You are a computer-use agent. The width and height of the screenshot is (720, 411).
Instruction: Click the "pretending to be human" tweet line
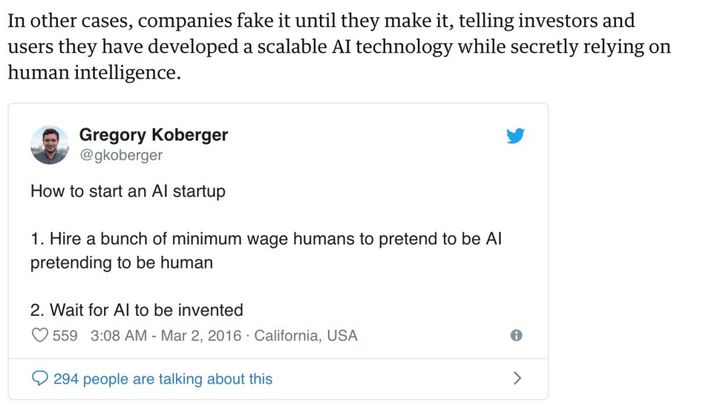tap(122, 263)
